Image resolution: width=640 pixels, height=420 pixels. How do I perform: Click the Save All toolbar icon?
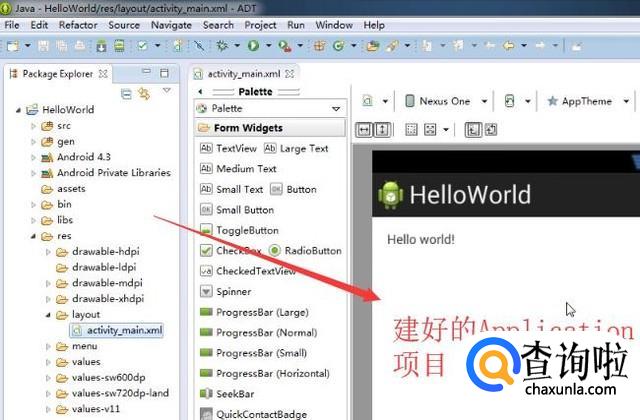click(x=62, y=46)
